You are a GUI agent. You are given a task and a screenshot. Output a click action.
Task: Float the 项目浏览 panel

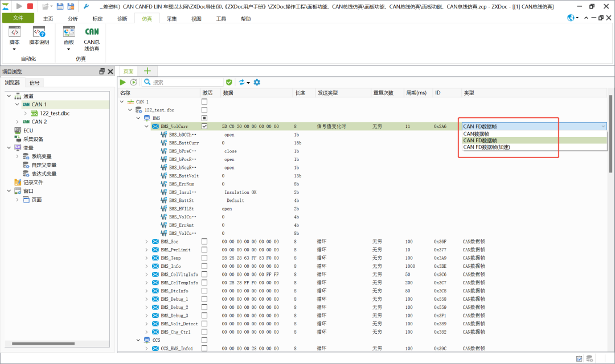102,71
